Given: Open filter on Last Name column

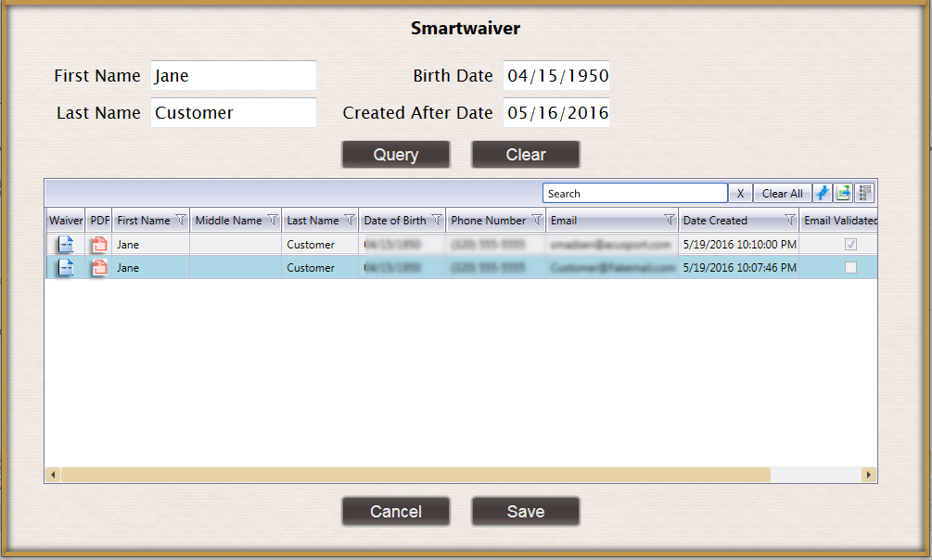Looking at the screenshot, I should click(x=350, y=220).
